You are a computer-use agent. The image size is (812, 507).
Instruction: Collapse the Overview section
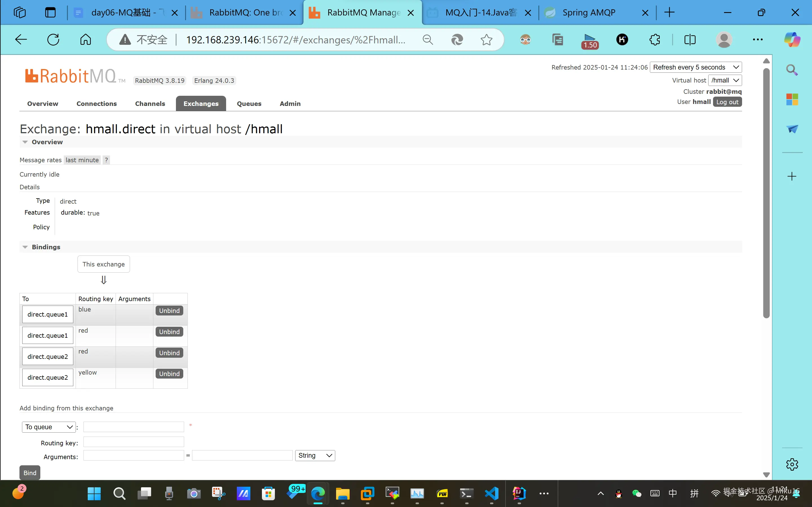click(47, 142)
